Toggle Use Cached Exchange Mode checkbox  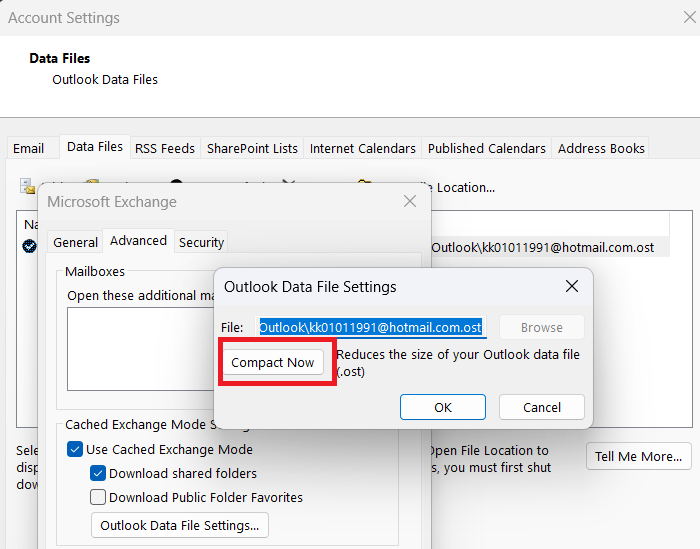[x=75, y=449]
